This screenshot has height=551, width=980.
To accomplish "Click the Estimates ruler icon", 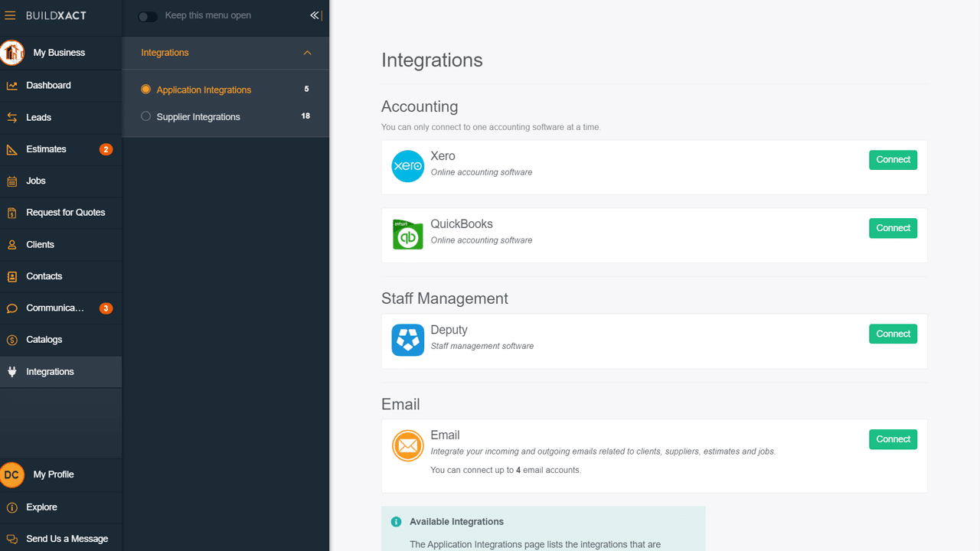I will [12, 149].
